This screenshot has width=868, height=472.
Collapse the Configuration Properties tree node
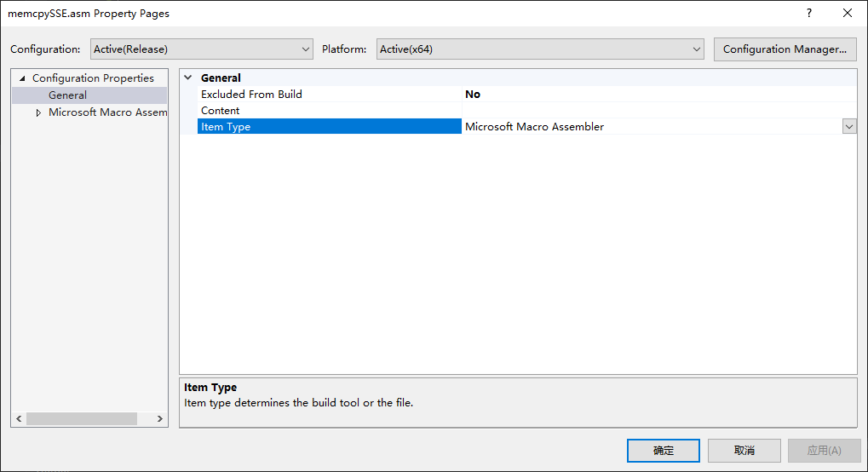pos(22,78)
